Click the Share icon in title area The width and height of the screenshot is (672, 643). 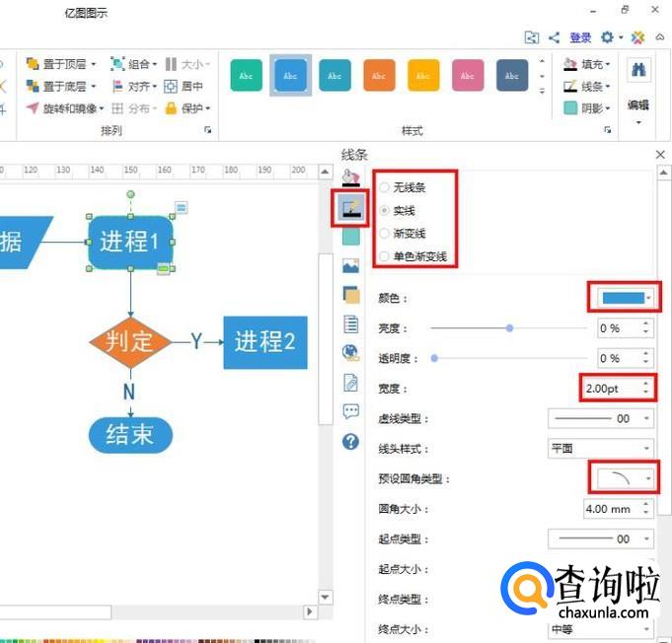pos(554,37)
